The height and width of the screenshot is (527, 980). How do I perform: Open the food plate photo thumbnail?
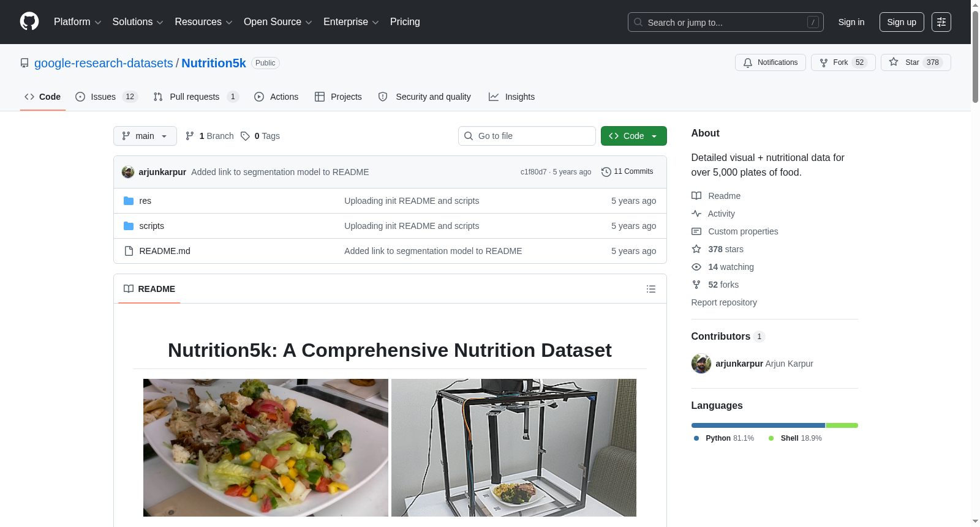[266, 447]
